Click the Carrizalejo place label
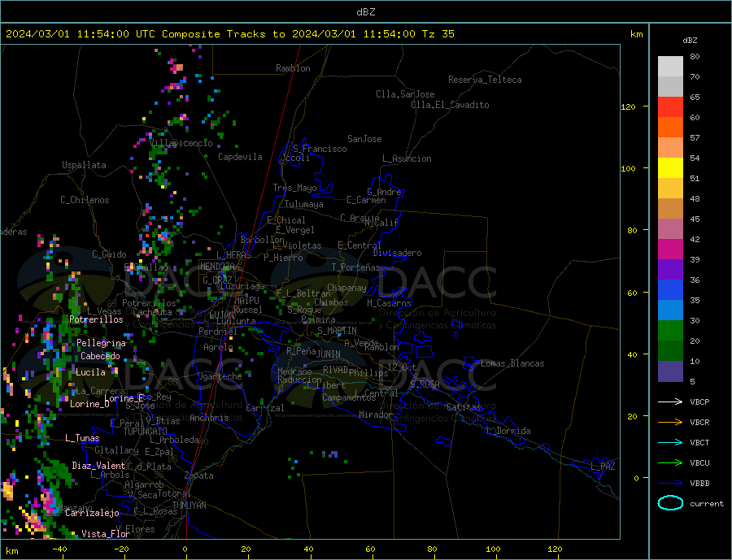The height and width of the screenshot is (560, 732). pos(92,513)
